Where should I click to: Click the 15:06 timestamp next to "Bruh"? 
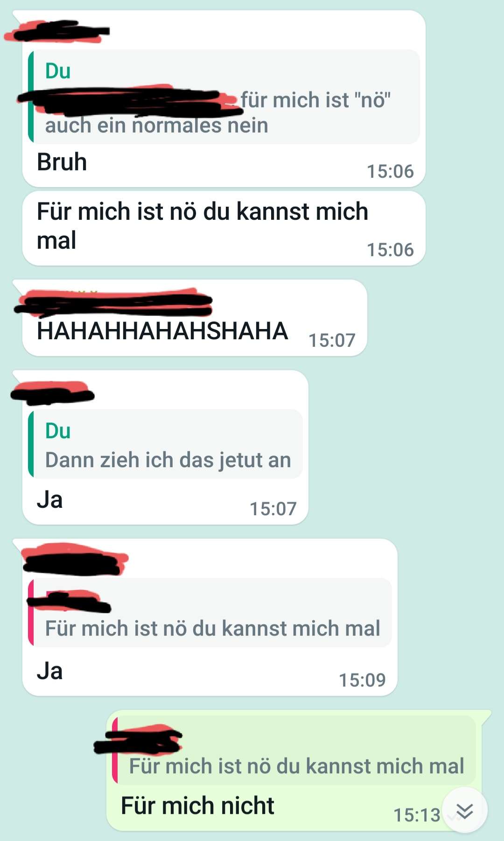(390, 172)
